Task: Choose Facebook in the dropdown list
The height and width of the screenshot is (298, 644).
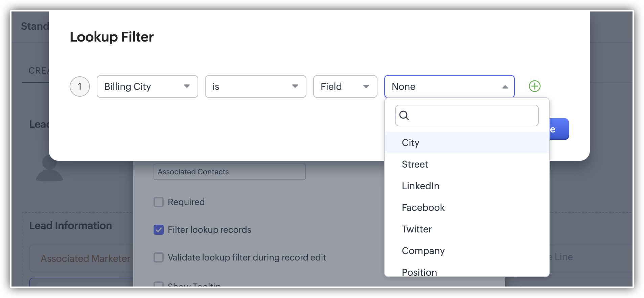Action: (423, 207)
